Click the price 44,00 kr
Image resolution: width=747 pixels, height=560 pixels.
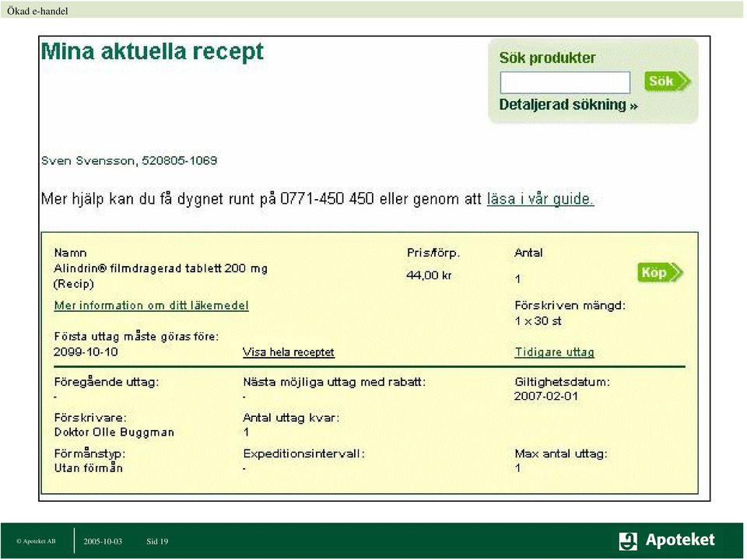(429, 275)
